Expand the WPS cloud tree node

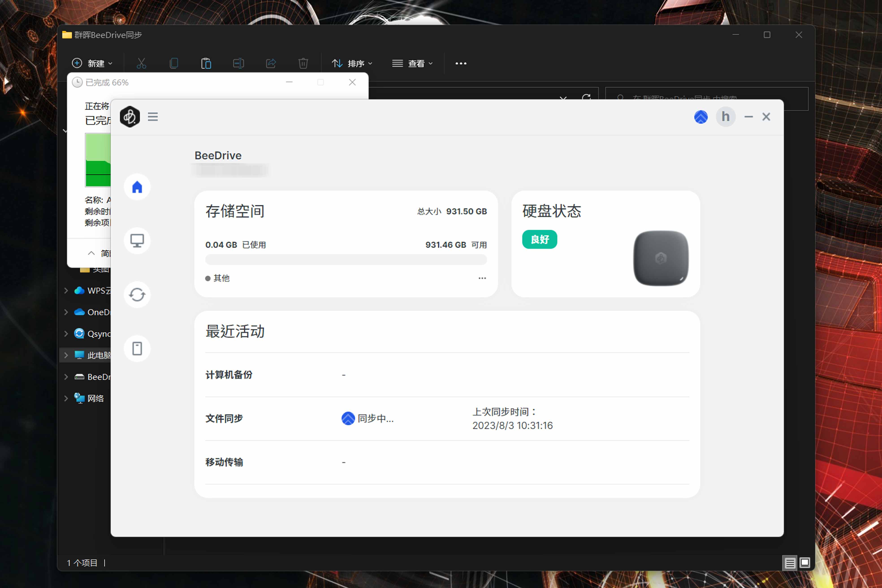coord(66,291)
